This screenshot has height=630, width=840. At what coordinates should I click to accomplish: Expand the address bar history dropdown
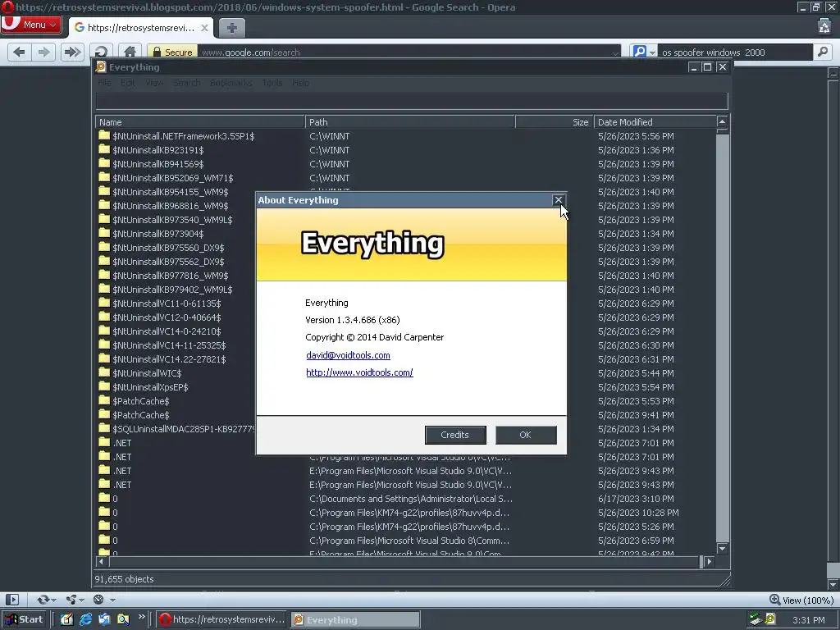click(x=615, y=52)
